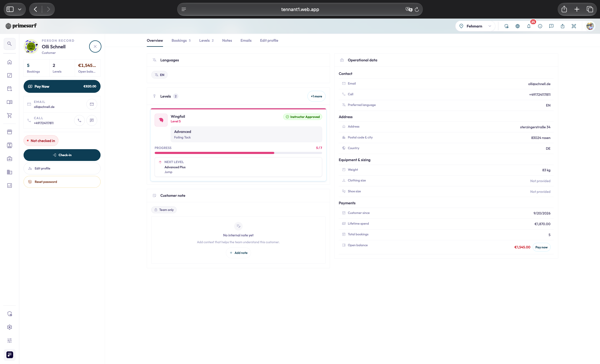Open the Emails tab
The width and height of the screenshot is (600, 364).
point(246,40)
